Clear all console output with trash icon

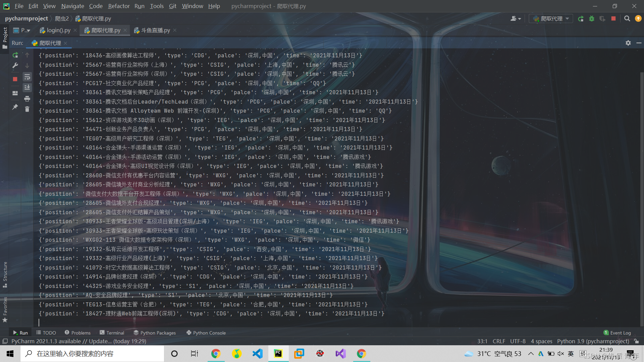click(x=27, y=109)
